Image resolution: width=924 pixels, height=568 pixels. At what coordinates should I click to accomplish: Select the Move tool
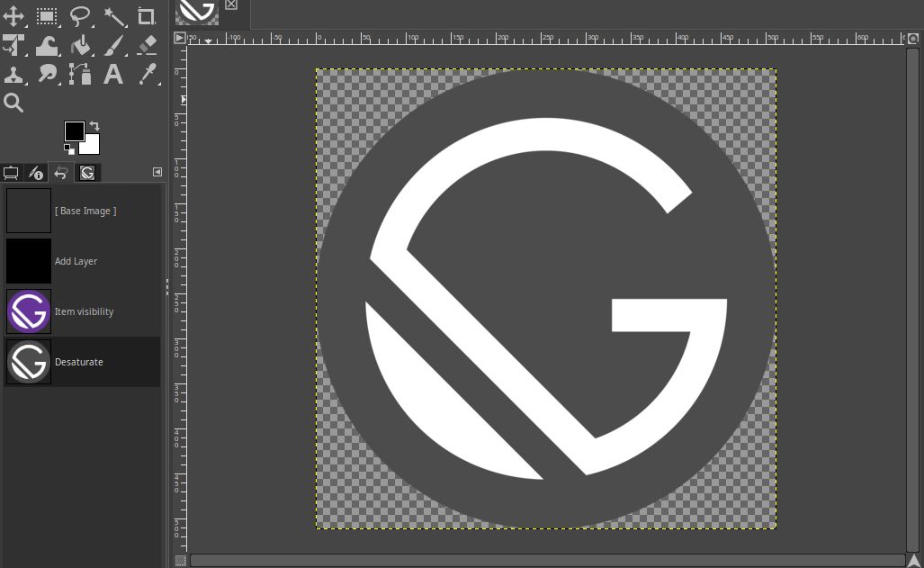14,16
